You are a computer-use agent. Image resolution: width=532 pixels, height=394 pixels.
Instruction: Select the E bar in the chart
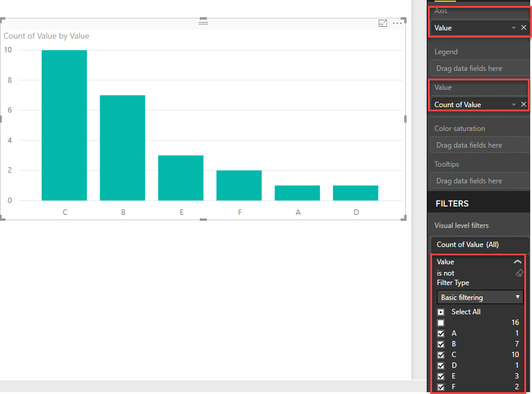click(x=181, y=178)
